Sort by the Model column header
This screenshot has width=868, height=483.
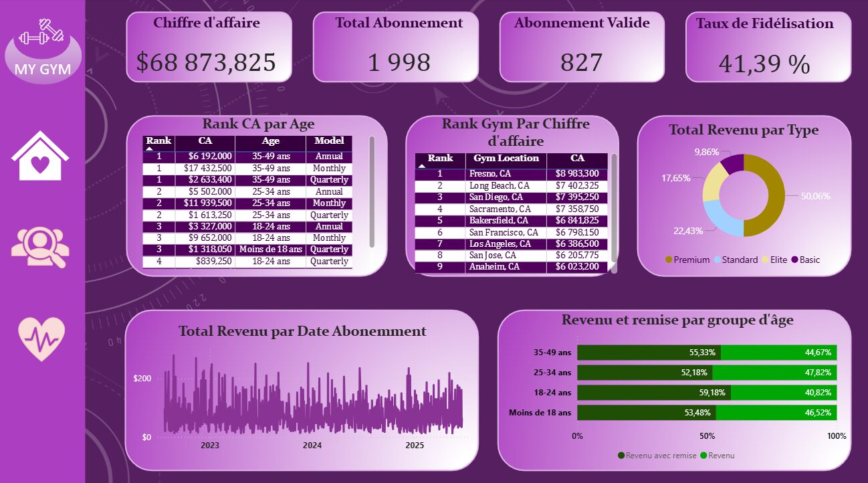329,141
